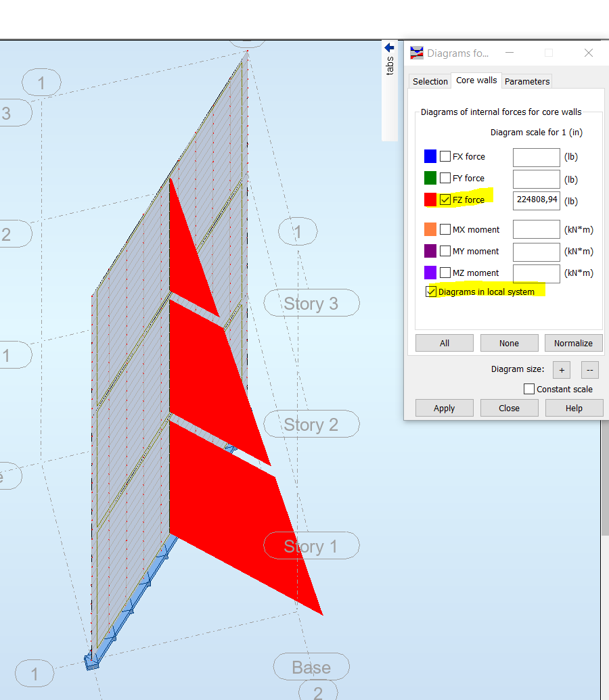Screen dimensions: 609x700
Task: Close the Diagrams dialog with X
Action: tap(589, 53)
